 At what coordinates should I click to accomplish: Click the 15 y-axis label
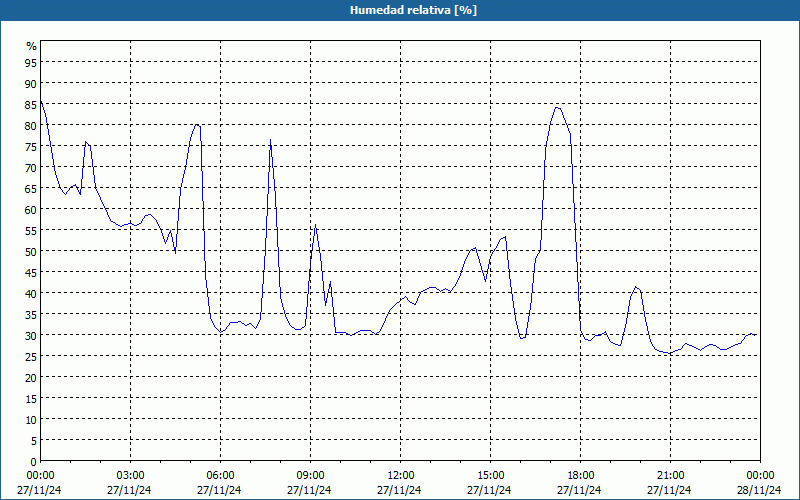(x=32, y=398)
